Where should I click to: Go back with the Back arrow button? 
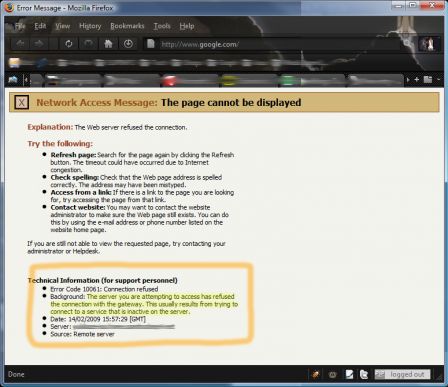[x=20, y=44]
